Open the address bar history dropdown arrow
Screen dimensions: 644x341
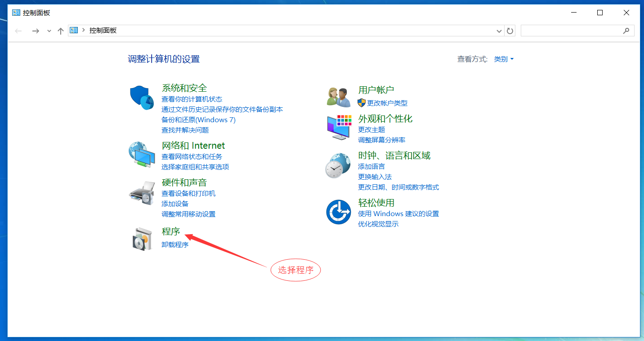499,31
